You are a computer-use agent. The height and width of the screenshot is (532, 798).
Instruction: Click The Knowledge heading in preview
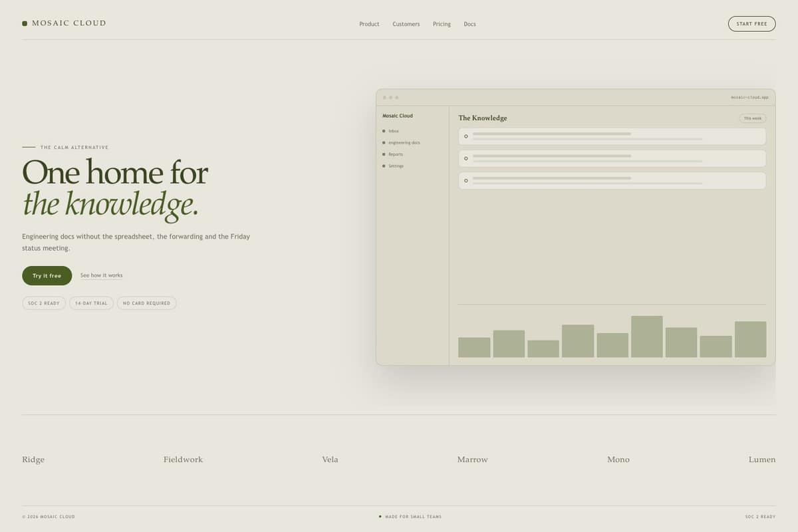(483, 118)
